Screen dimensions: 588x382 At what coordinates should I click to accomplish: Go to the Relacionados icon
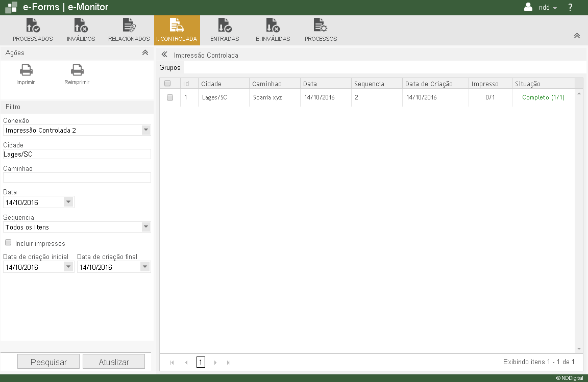129,26
